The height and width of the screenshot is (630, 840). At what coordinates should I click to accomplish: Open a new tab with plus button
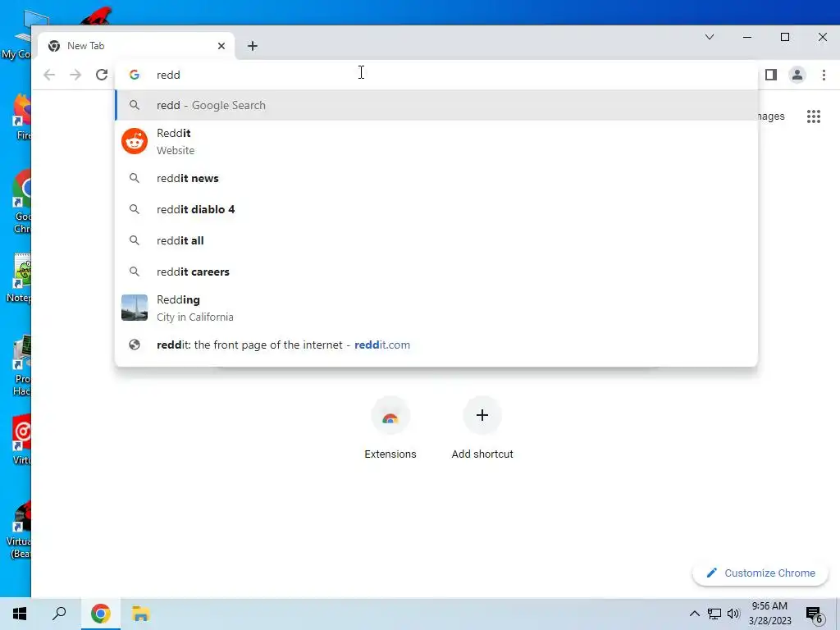click(253, 46)
